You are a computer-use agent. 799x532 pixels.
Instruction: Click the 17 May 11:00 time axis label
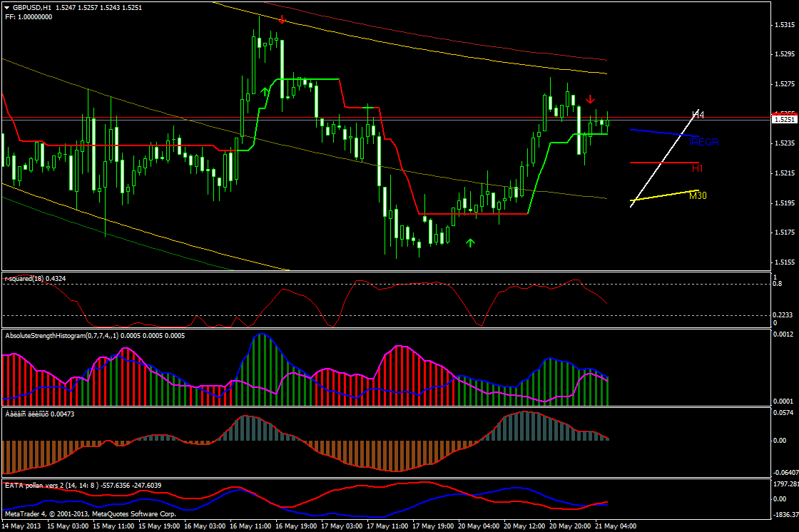(x=387, y=526)
